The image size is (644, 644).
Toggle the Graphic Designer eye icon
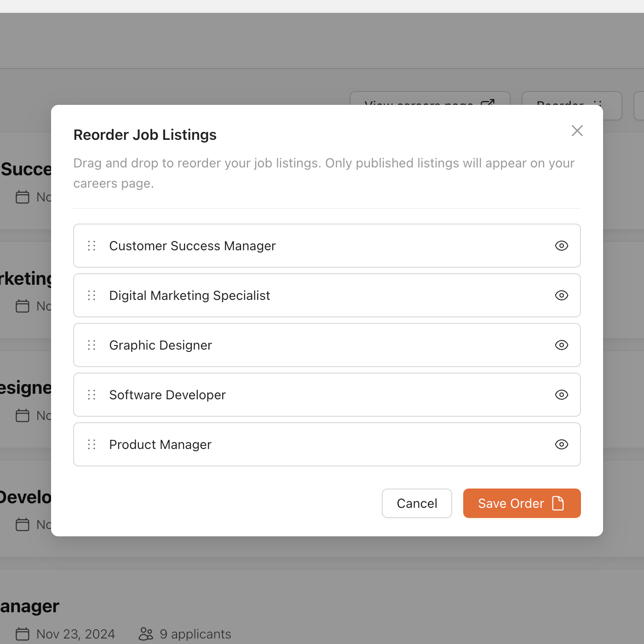(561, 345)
